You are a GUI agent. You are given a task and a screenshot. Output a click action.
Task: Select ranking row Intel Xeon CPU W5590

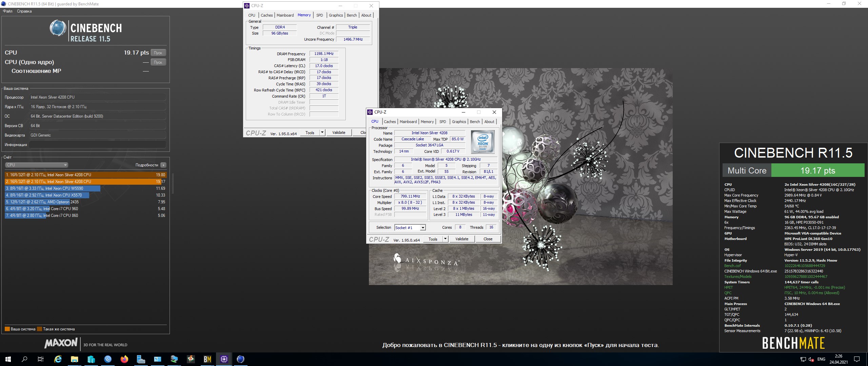point(86,188)
